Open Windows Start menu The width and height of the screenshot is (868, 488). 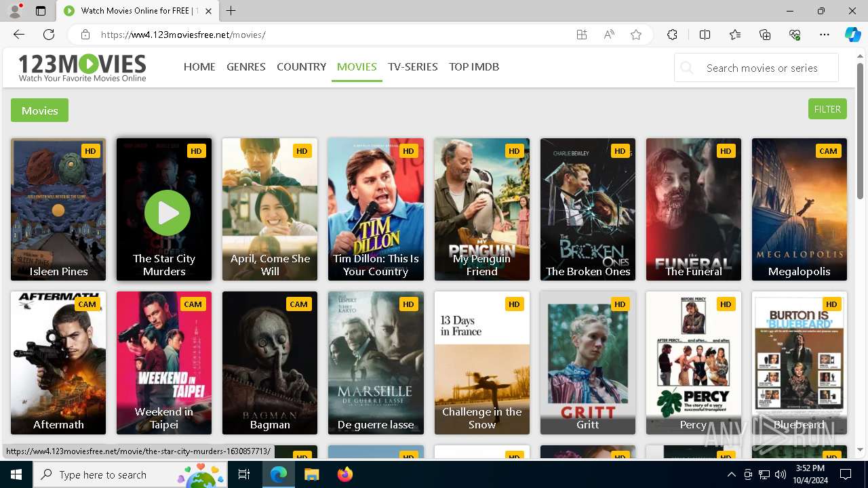pyautogui.click(x=16, y=474)
